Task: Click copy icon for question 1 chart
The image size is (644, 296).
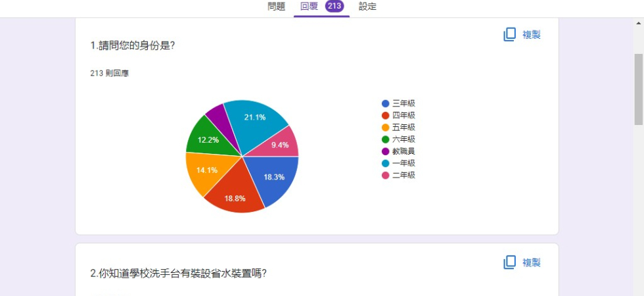Action: pyautogui.click(x=510, y=35)
